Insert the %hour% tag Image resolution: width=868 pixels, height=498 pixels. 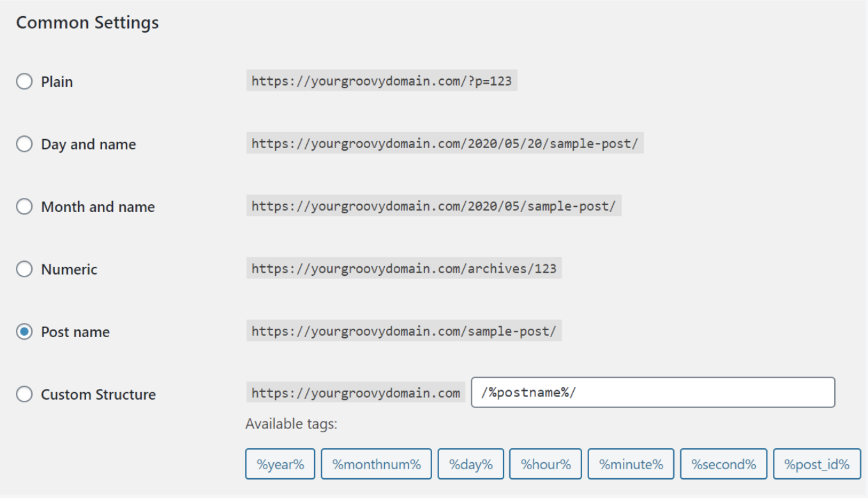(546, 464)
